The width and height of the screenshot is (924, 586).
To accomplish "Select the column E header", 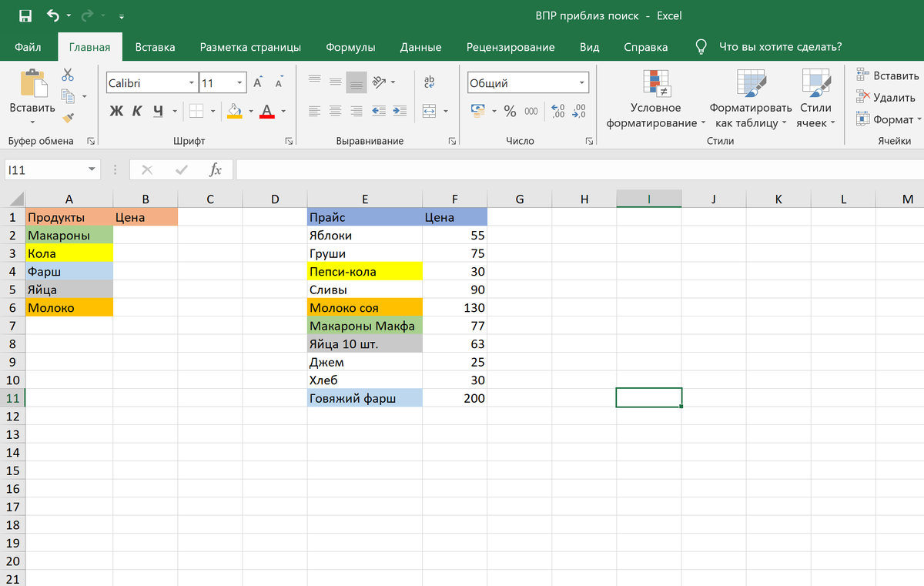I will pyautogui.click(x=364, y=199).
